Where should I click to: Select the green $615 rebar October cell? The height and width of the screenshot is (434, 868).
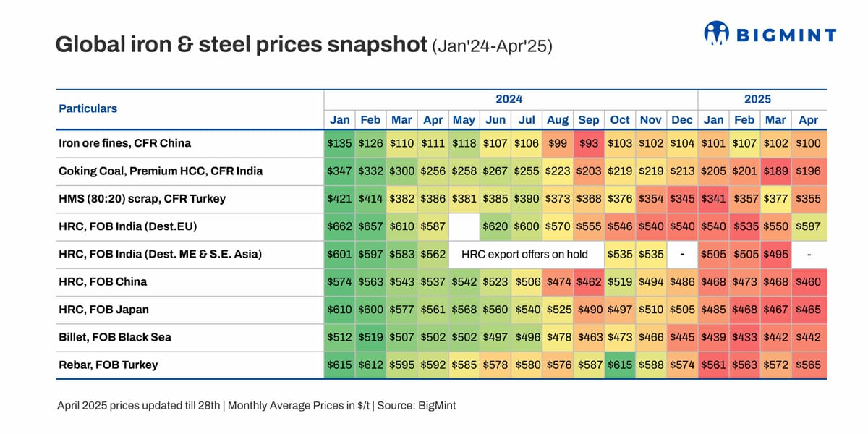click(x=620, y=365)
